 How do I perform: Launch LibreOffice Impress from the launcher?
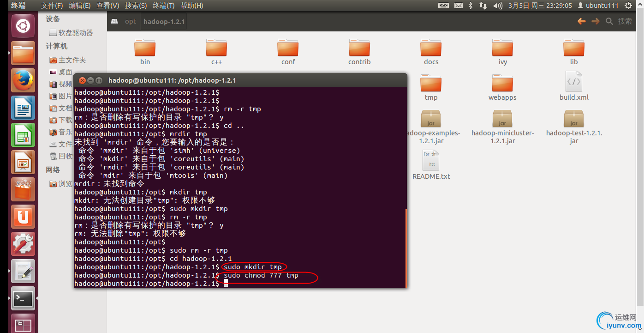[x=23, y=162]
